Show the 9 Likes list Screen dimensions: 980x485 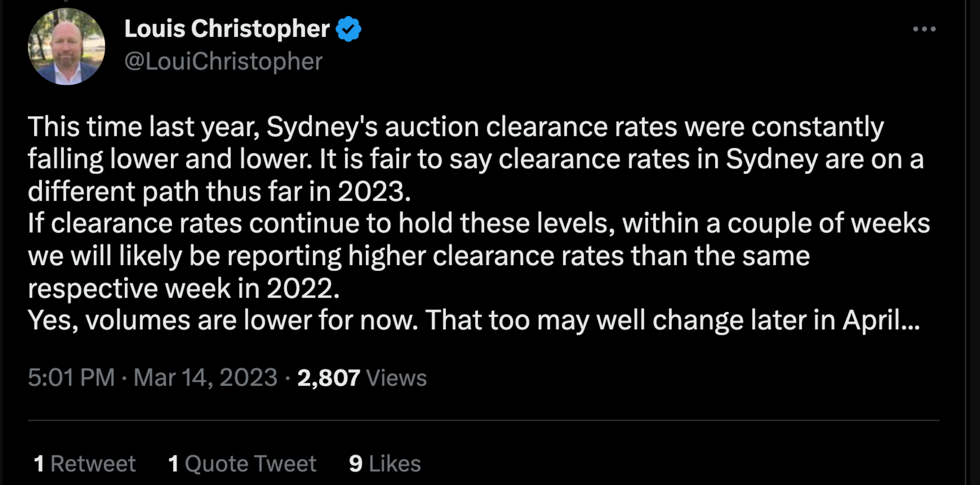click(x=385, y=463)
